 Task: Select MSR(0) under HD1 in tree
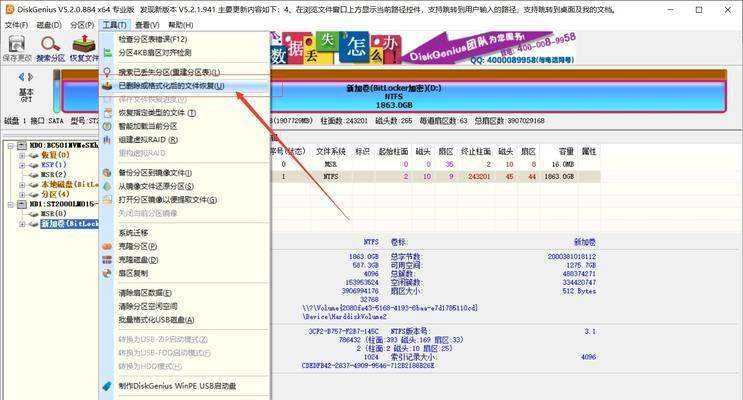(x=54, y=214)
